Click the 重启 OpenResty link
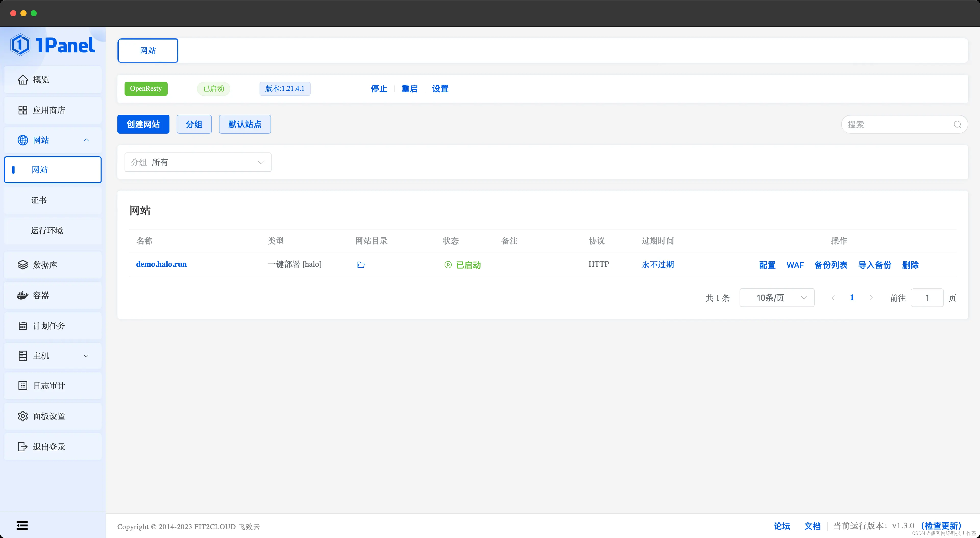 pos(409,88)
